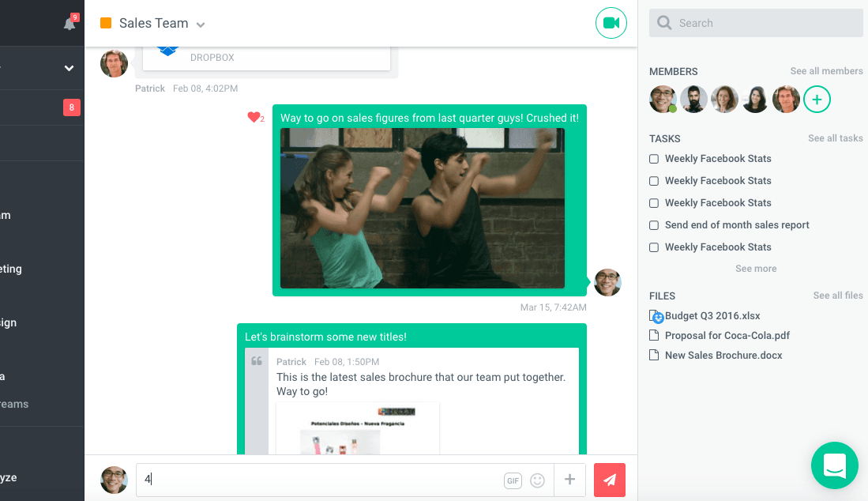
Task: Open Proposal for Coca-Cola.pdf file
Action: 727,336
